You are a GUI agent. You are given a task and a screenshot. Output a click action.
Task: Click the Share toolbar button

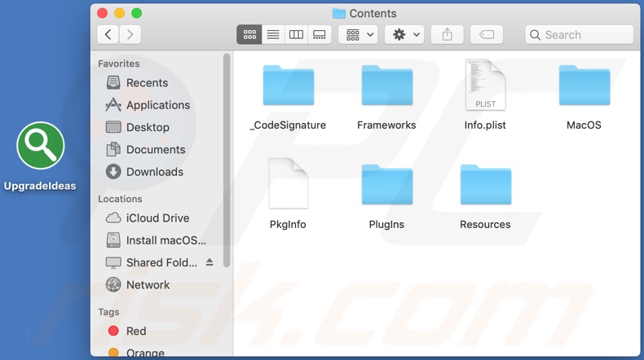[x=448, y=35]
